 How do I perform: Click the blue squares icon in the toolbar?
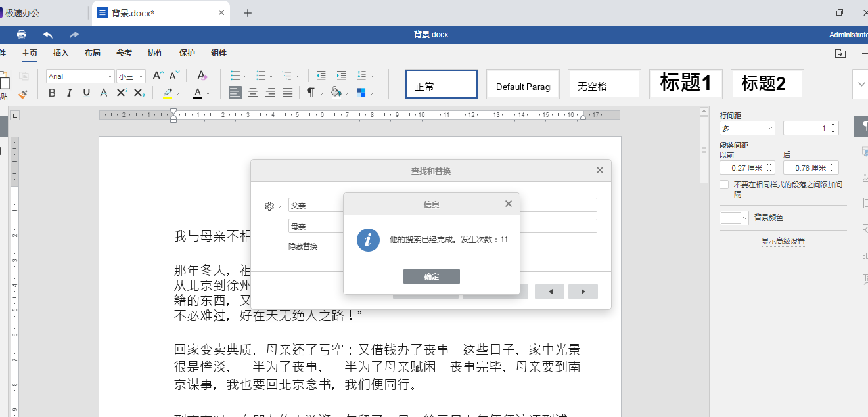(361, 93)
